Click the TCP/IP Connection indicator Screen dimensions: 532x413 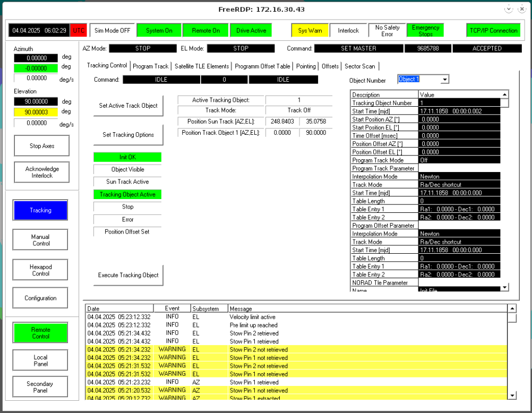tap(493, 31)
